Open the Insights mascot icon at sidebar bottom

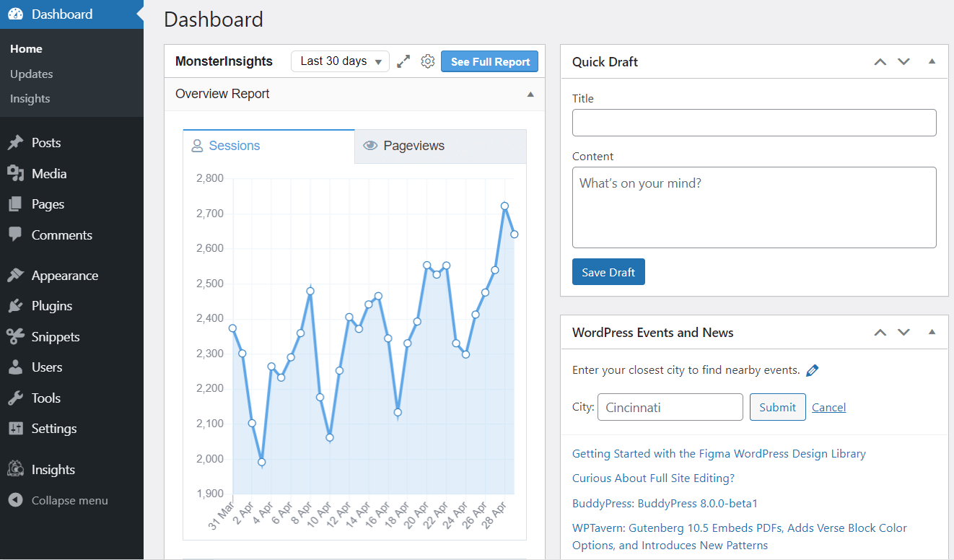coord(15,468)
